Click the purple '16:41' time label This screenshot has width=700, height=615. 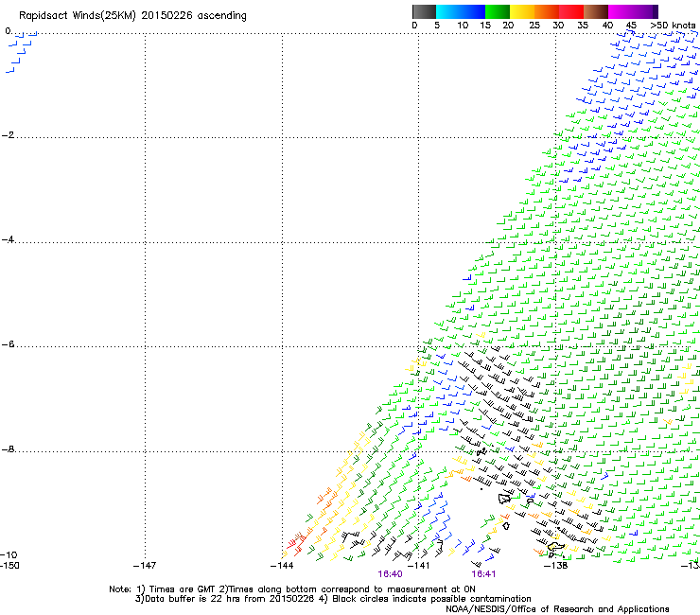tap(484, 574)
